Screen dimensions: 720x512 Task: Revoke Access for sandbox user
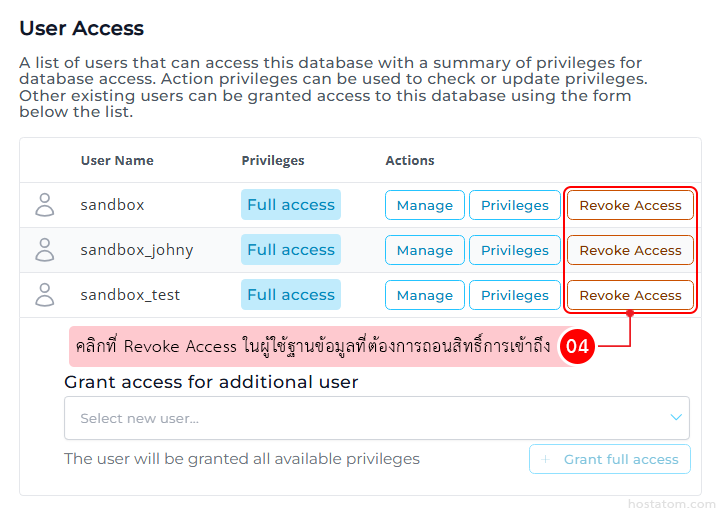click(630, 205)
